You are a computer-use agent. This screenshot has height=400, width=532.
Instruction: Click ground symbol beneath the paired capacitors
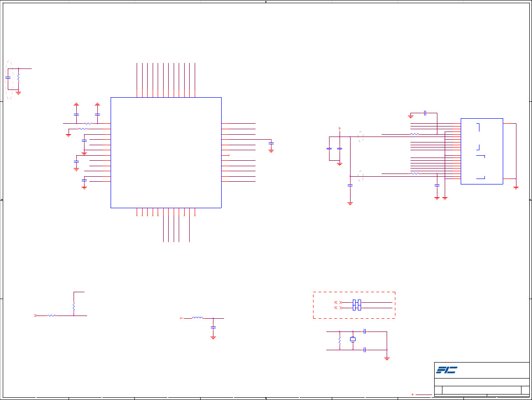click(x=340, y=164)
